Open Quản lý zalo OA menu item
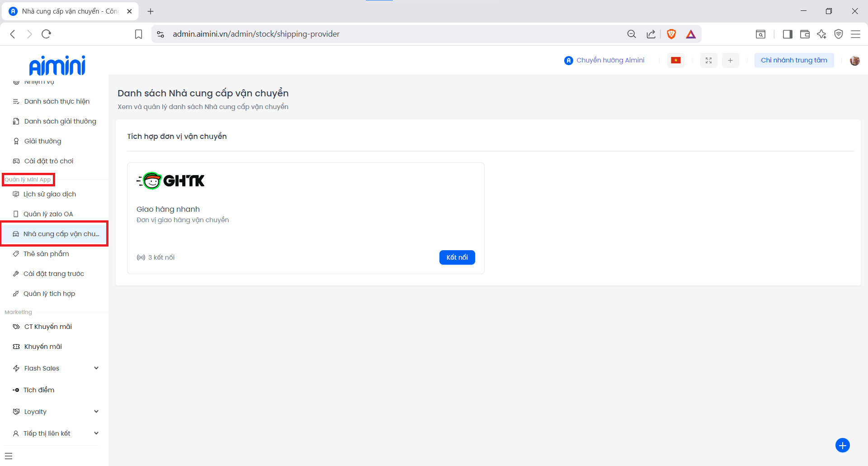The height and width of the screenshot is (466, 868). click(48, 214)
